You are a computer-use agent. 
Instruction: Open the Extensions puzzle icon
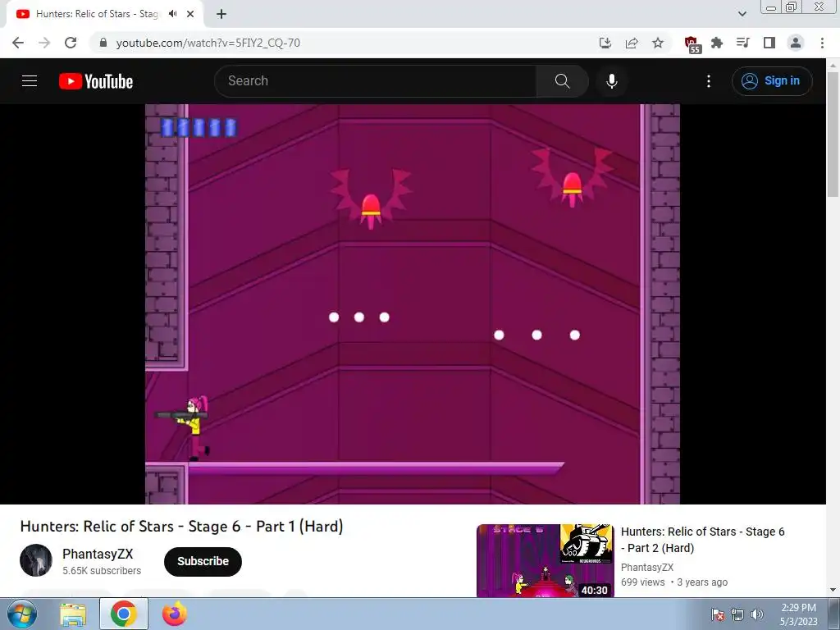pyautogui.click(x=717, y=43)
